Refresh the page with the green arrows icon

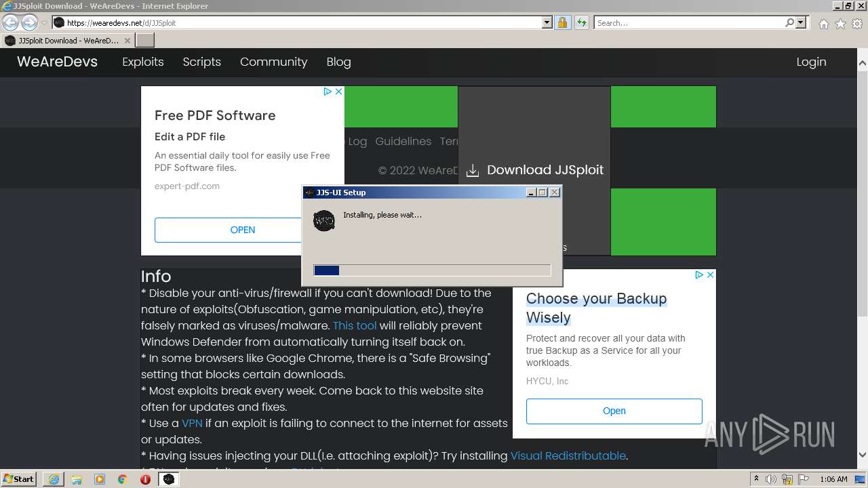pos(581,22)
